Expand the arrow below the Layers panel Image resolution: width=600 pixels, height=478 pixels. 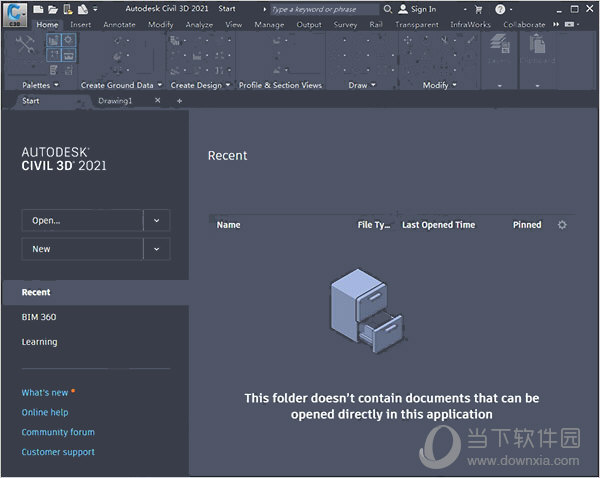(500, 86)
